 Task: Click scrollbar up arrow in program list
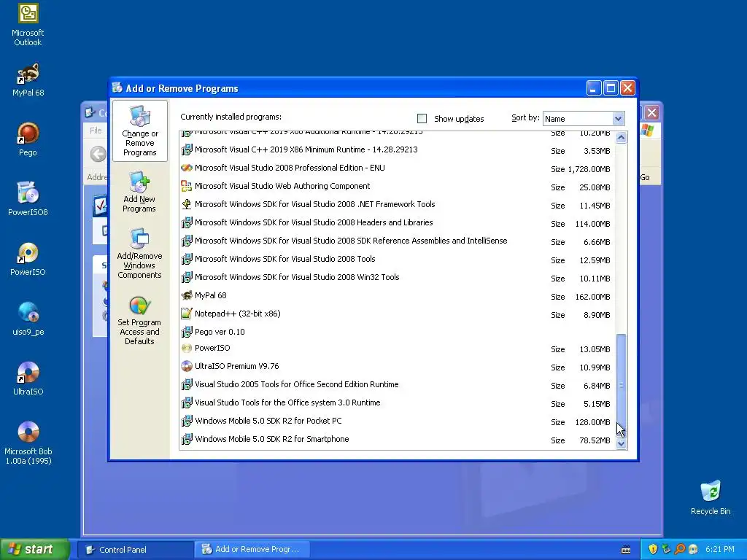pos(621,138)
